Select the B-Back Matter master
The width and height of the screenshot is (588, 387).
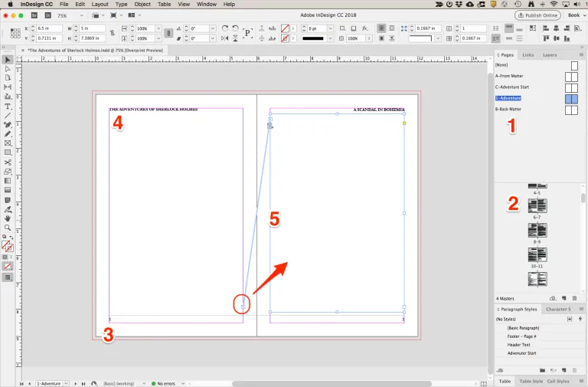click(x=536, y=110)
